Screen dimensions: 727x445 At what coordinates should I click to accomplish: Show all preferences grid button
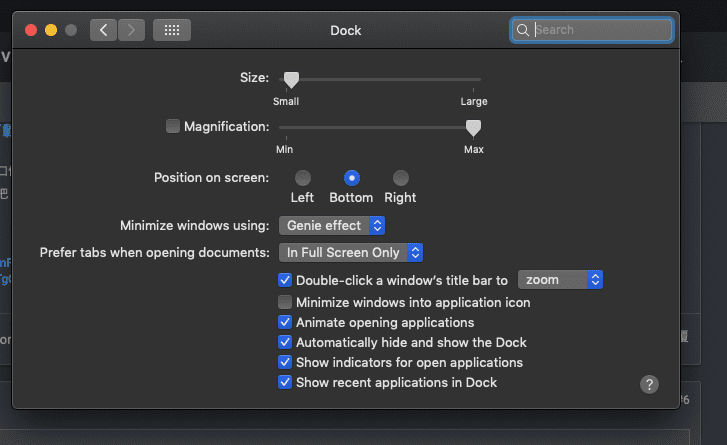(172, 30)
